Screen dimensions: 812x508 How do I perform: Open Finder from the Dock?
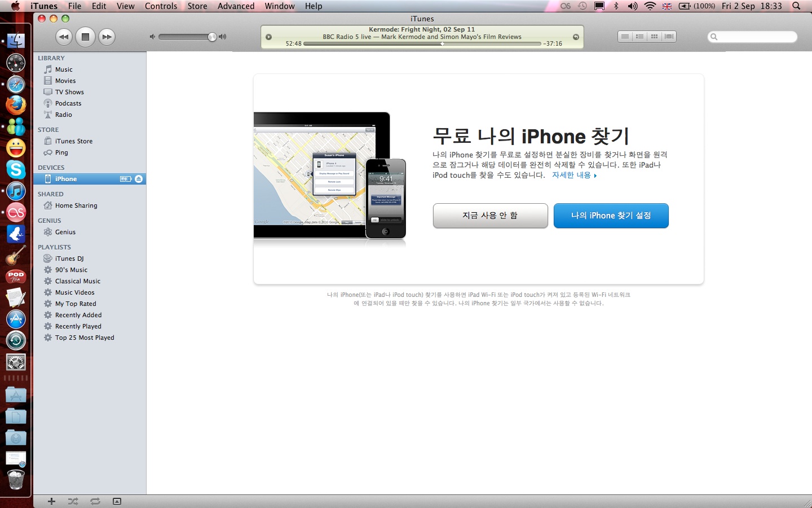pyautogui.click(x=16, y=41)
